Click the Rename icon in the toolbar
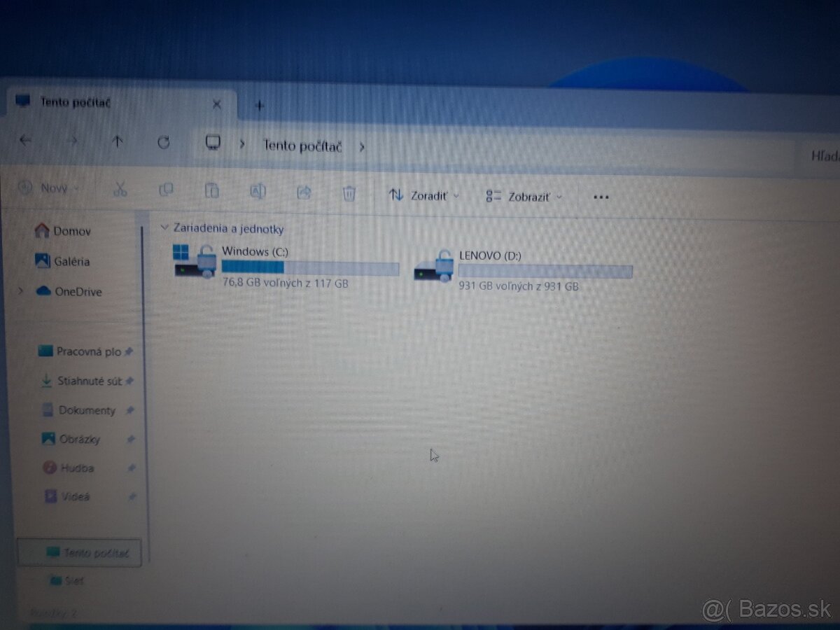This screenshot has width=840, height=630. 258,192
